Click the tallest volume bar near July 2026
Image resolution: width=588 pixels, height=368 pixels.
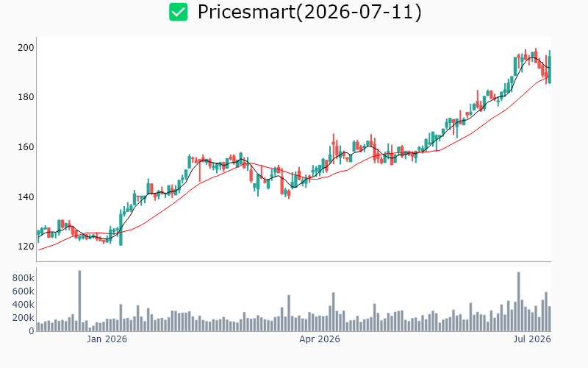pyautogui.click(x=519, y=302)
